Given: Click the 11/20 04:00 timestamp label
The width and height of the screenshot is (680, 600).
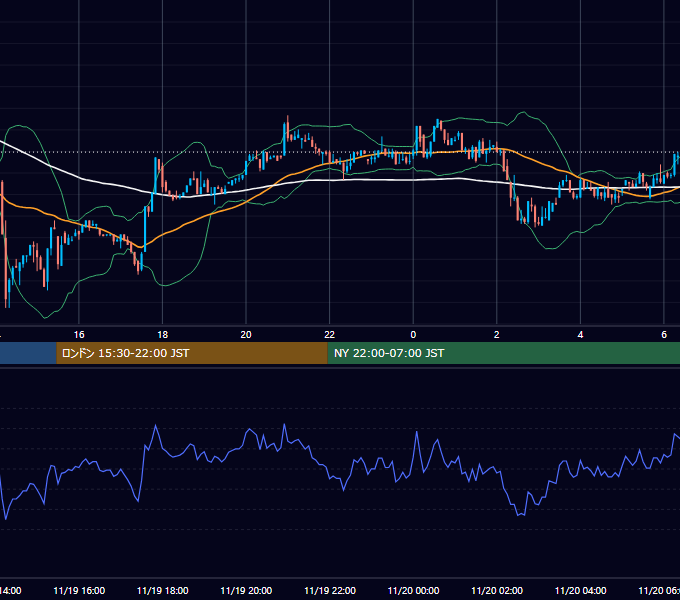Looking at the screenshot, I should point(580,590).
